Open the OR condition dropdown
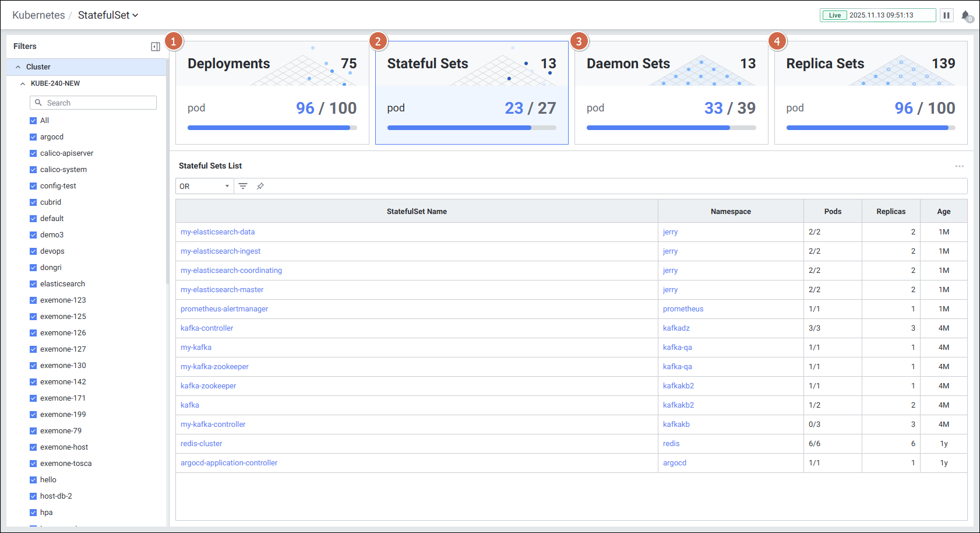Image resolution: width=980 pixels, height=533 pixels. click(x=205, y=186)
